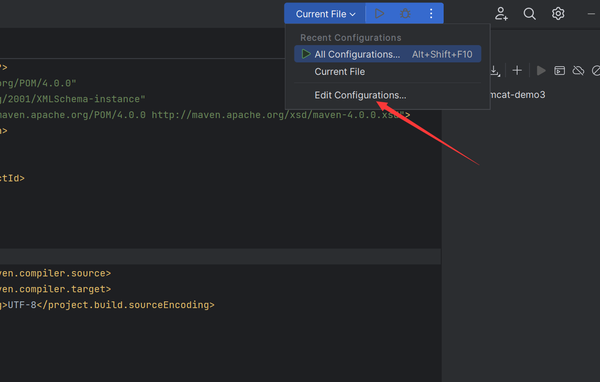Click the maven-4.0.0.xsd URL in the editor

[277, 115]
